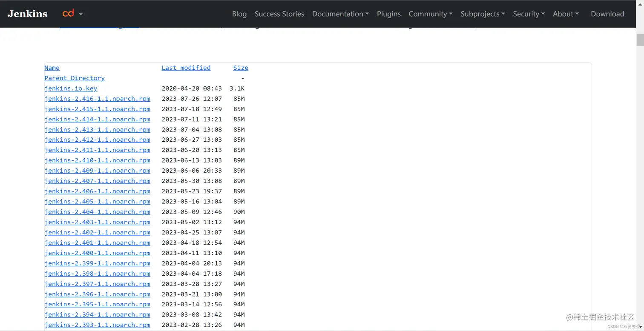Download jenkins-2.393-1.1.noarch.rpm
Screen dimensions: 644x331
[x=97, y=325]
